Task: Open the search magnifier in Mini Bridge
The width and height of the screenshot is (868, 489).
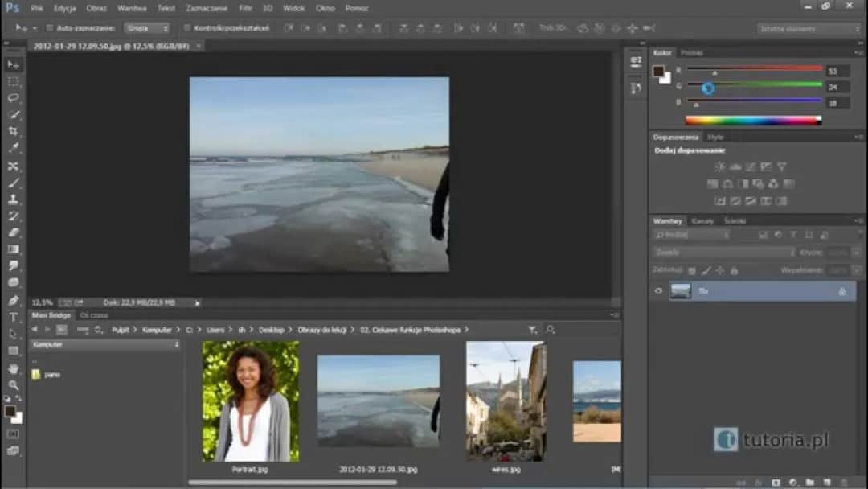Action: (x=550, y=330)
